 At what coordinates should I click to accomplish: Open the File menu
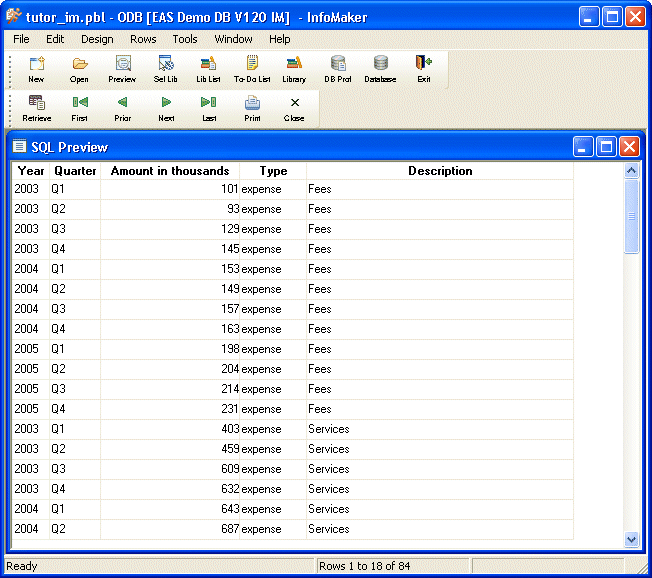[x=21, y=39]
